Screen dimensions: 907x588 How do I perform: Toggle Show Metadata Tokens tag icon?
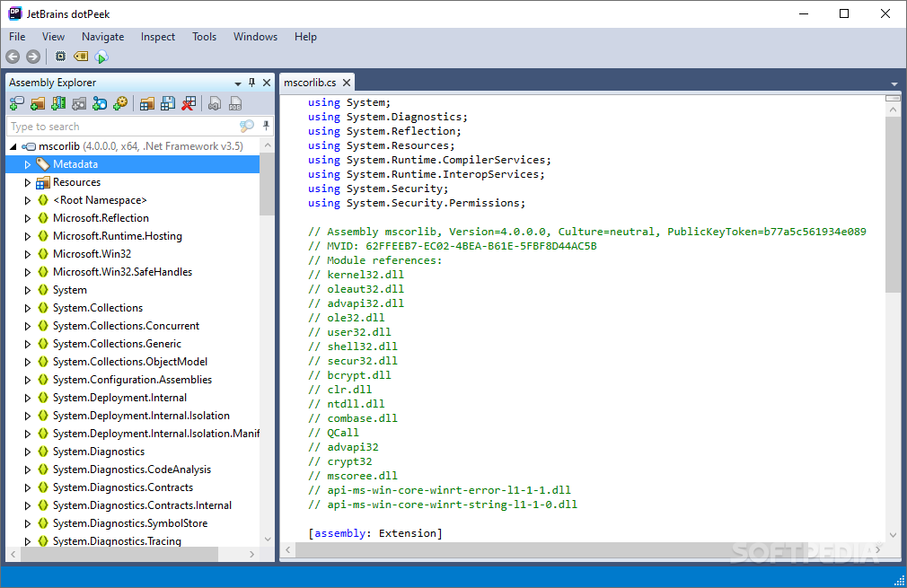click(81, 56)
